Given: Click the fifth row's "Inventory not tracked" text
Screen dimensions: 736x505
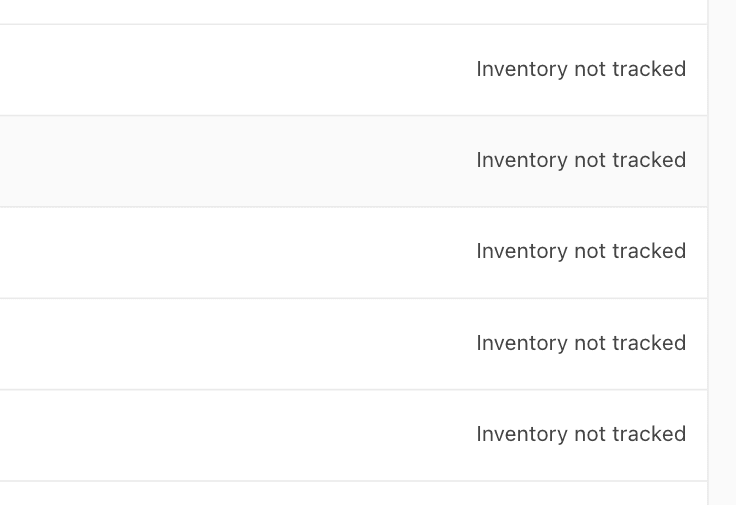Looking at the screenshot, I should pyautogui.click(x=581, y=434).
